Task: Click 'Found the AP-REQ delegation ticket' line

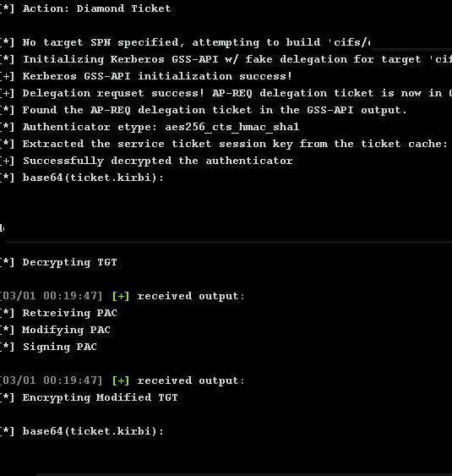Action: [x=204, y=110]
